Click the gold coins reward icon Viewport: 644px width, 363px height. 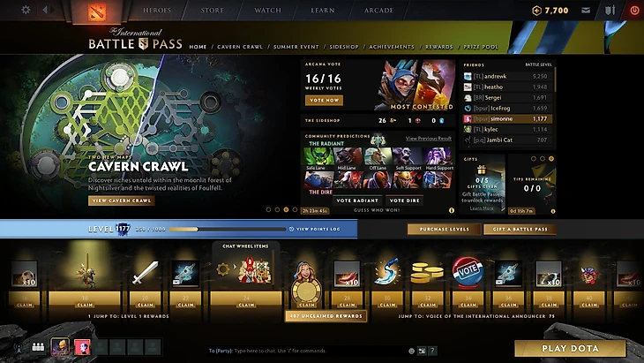coord(427,273)
